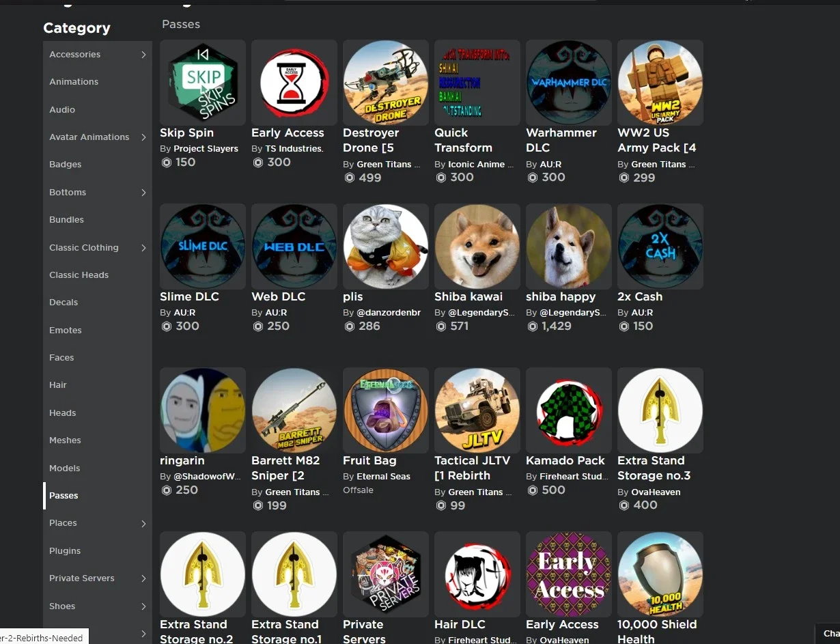Click the Skip Spin title link
840x644 pixels.
[x=186, y=133]
